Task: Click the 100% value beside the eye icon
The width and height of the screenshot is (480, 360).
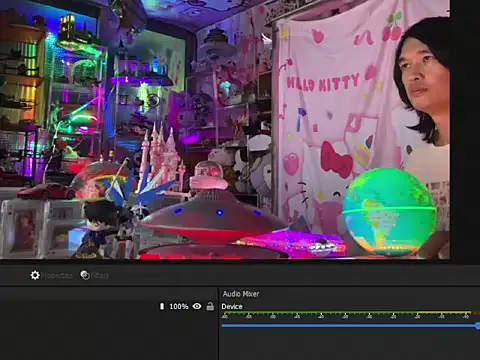Action: coord(179,306)
